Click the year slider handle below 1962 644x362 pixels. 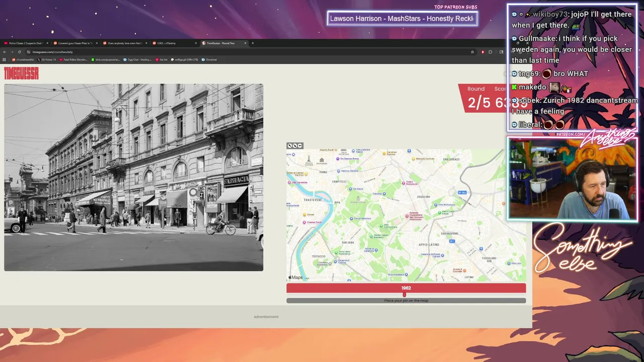coord(404,295)
